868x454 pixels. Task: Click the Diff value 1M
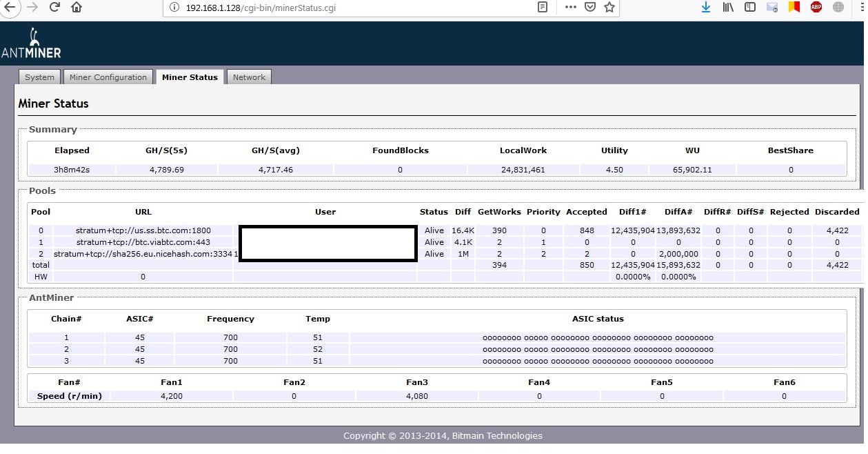coord(462,254)
